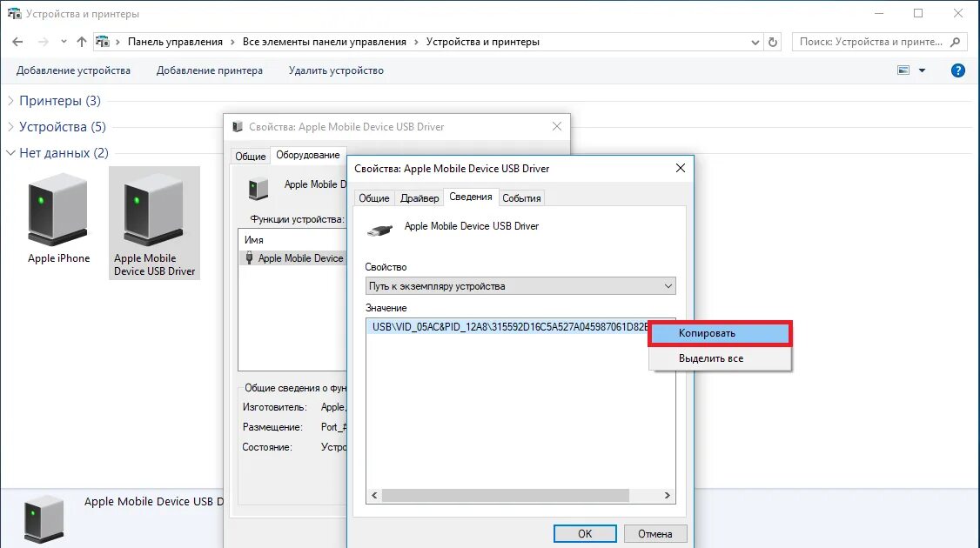Image resolution: width=980 pixels, height=548 pixels.
Task: Close the back properties window
Action: (x=557, y=126)
